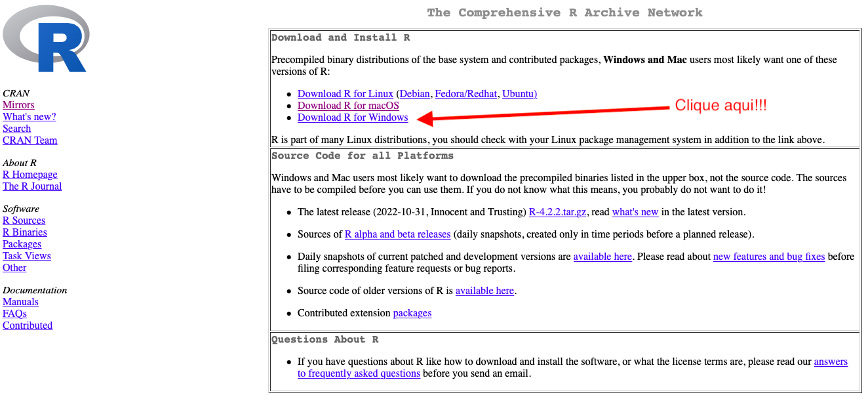Viewport: 868px width, 401px height.
Task: Click The Comprehensive R Archive Network title
Action: (x=564, y=12)
